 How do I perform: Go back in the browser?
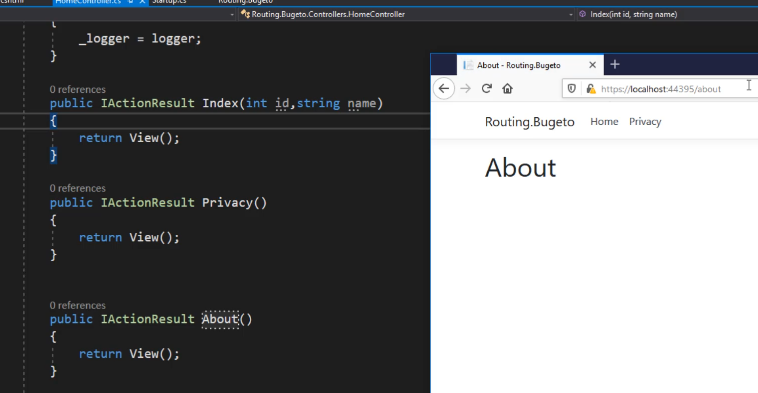pos(444,89)
